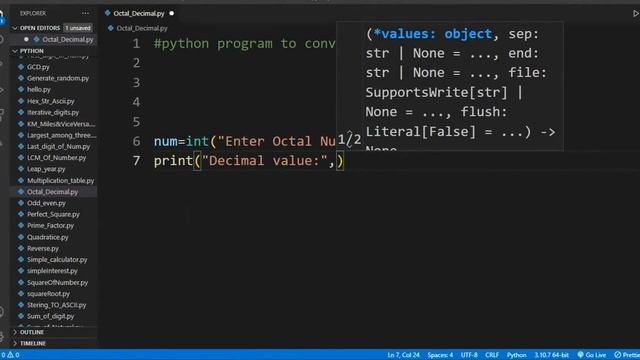Select Octal_Decimal.py in the PYTHON folder list
Screen dimensions: 640x360
tap(52, 192)
